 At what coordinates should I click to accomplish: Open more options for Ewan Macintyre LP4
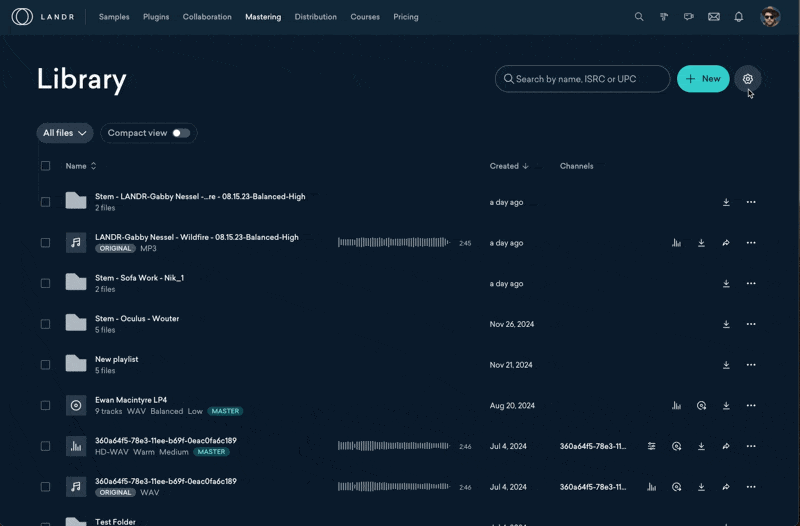click(751, 406)
